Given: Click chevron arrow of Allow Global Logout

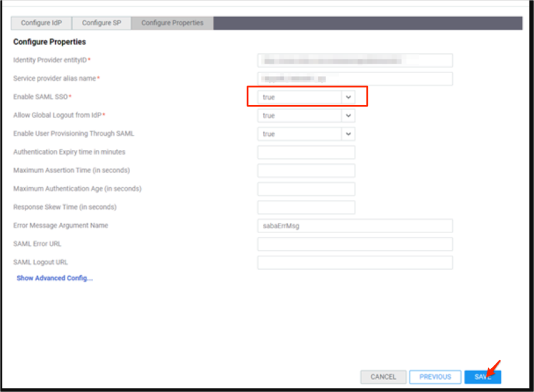Looking at the screenshot, I should click(348, 116).
